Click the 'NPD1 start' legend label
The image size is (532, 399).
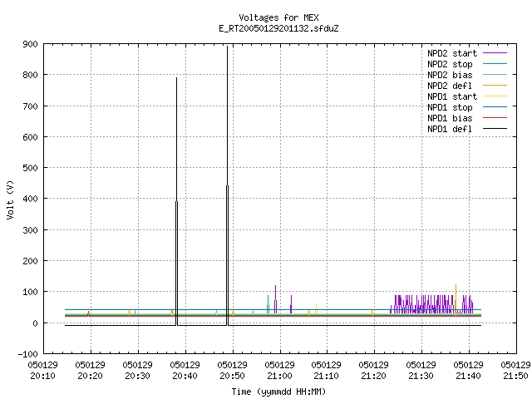point(452,96)
